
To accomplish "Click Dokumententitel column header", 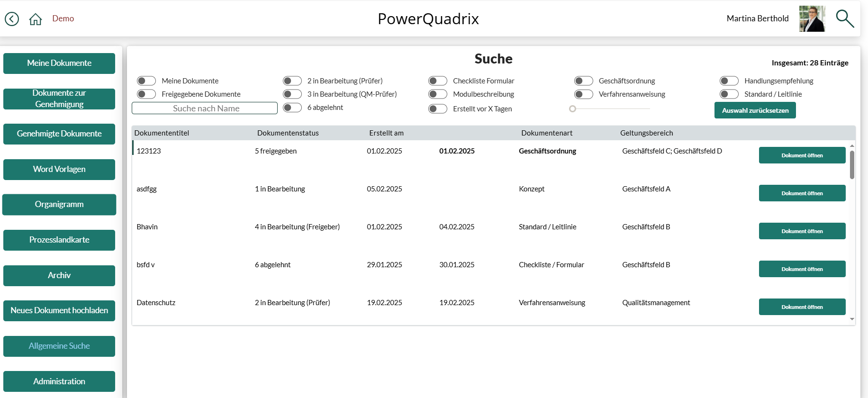I will click(x=162, y=133).
